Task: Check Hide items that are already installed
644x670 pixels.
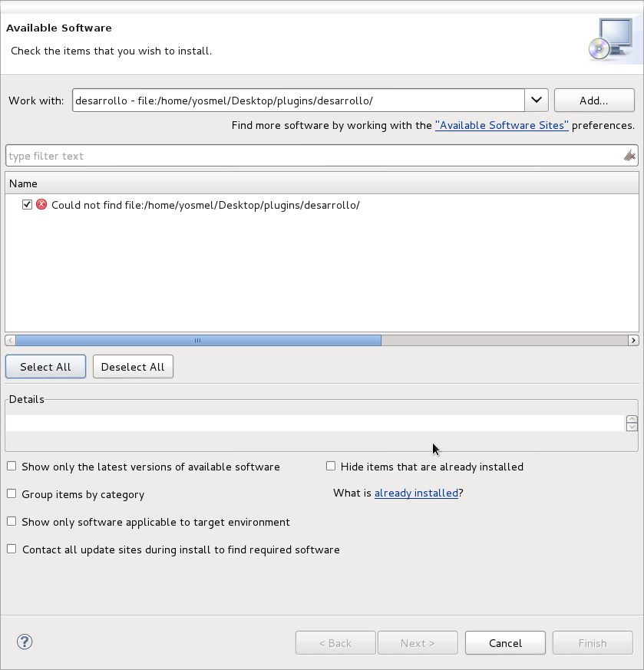Action: (x=331, y=466)
